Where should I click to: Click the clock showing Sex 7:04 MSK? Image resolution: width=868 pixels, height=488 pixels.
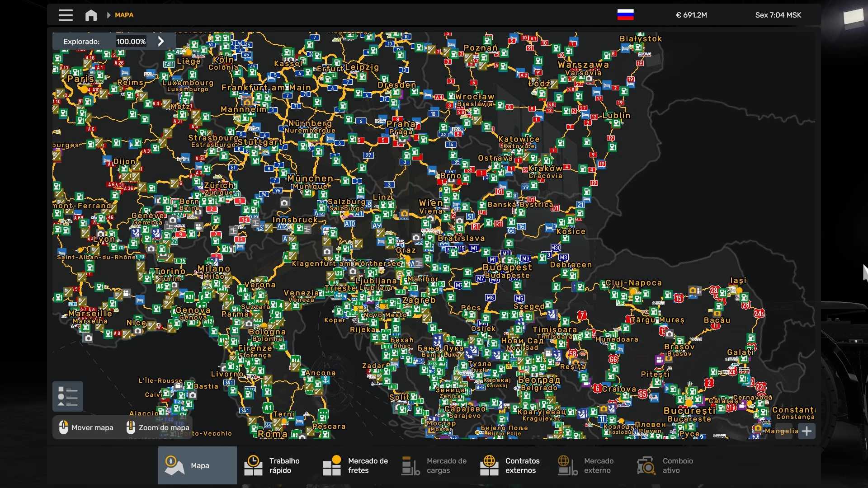click(778, 15)
